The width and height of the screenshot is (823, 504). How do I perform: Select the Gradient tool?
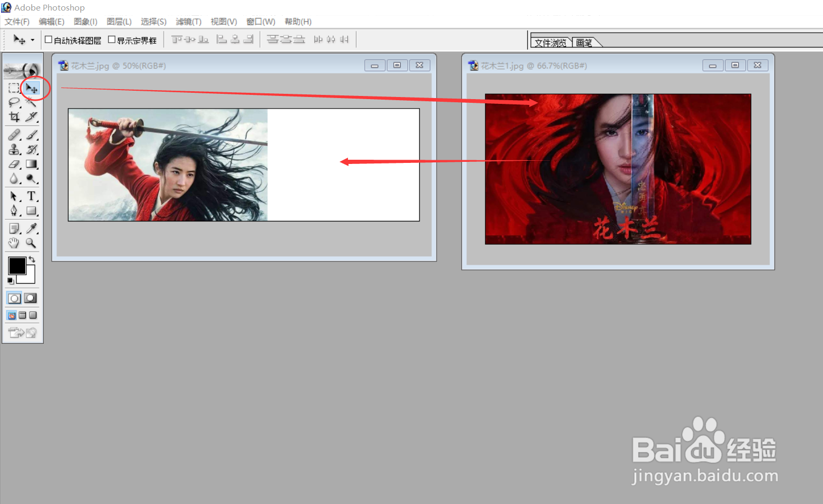point(32,164)
